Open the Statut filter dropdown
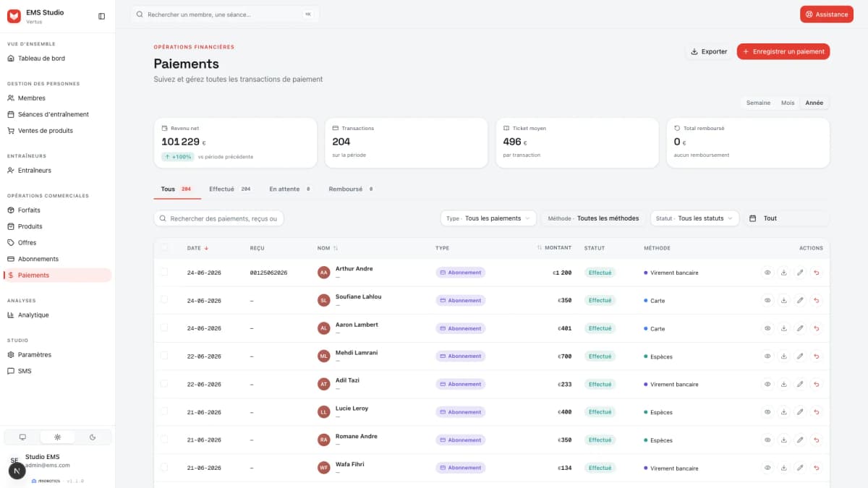The image size is (868, 488). point(694,218)
